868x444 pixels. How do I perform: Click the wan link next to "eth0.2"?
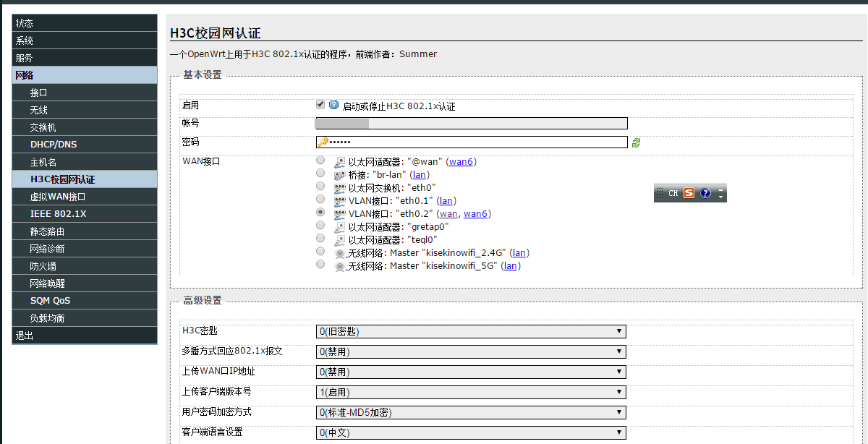click(448, 214)
